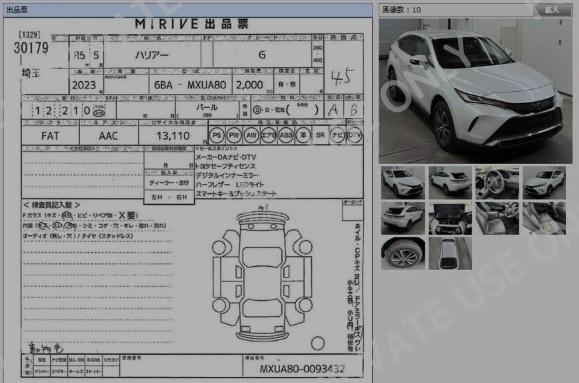Click the model code 6BA - MXUA80
Viewport: 579px width, 383px height.
(x=190, y=85)
